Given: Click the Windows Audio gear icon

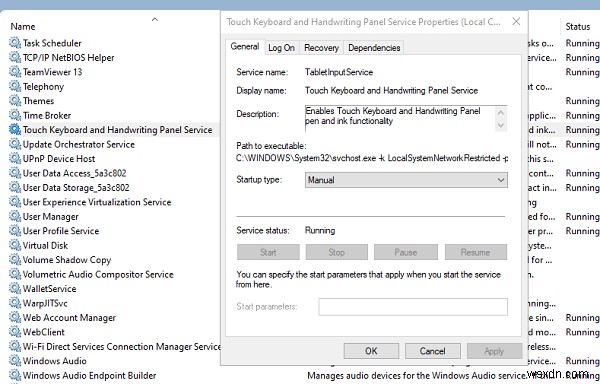Looking at the screenshot, I should tap(15, 361).
